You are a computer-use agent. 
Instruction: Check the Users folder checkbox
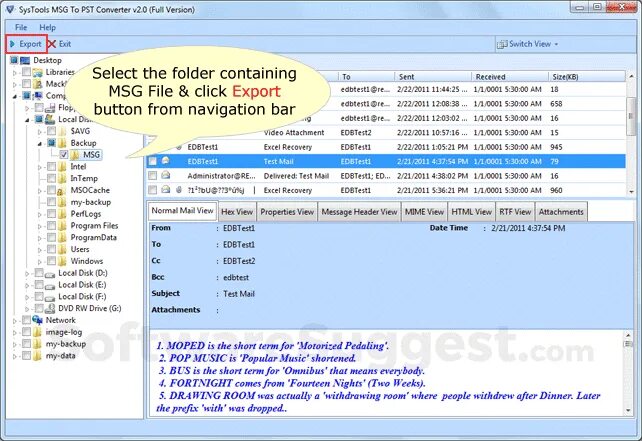pos(52,249)
